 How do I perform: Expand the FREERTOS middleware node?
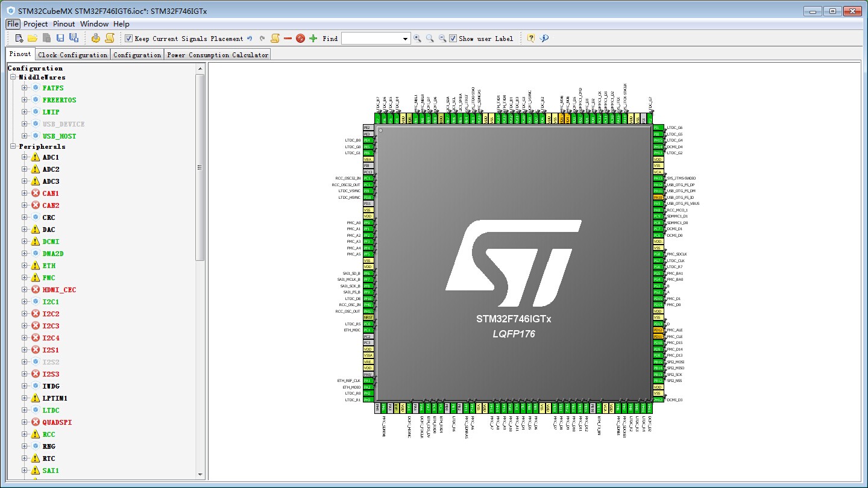tap(25, 100)
